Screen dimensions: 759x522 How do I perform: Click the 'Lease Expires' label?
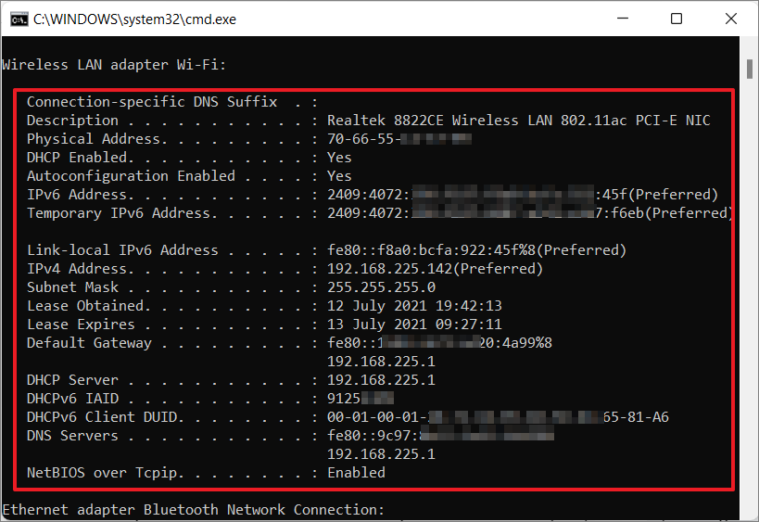click(81, 324)
